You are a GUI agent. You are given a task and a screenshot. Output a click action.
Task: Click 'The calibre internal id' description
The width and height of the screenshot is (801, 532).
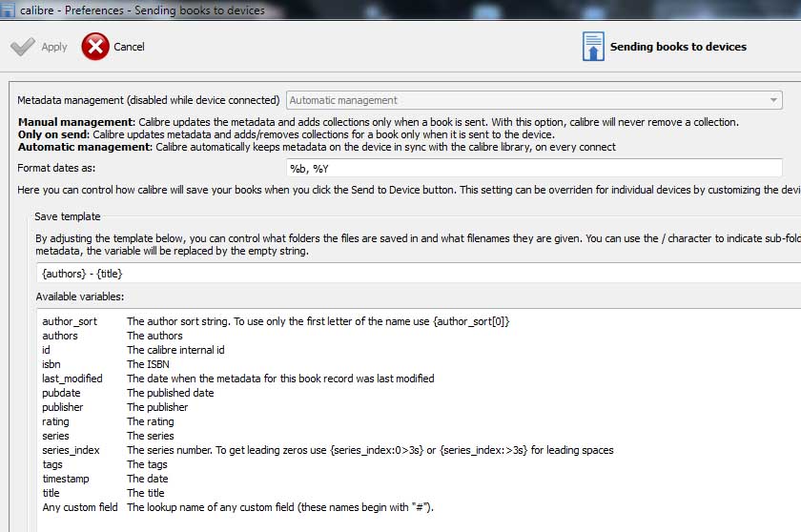pyautogui.click(x=175, y=350)
